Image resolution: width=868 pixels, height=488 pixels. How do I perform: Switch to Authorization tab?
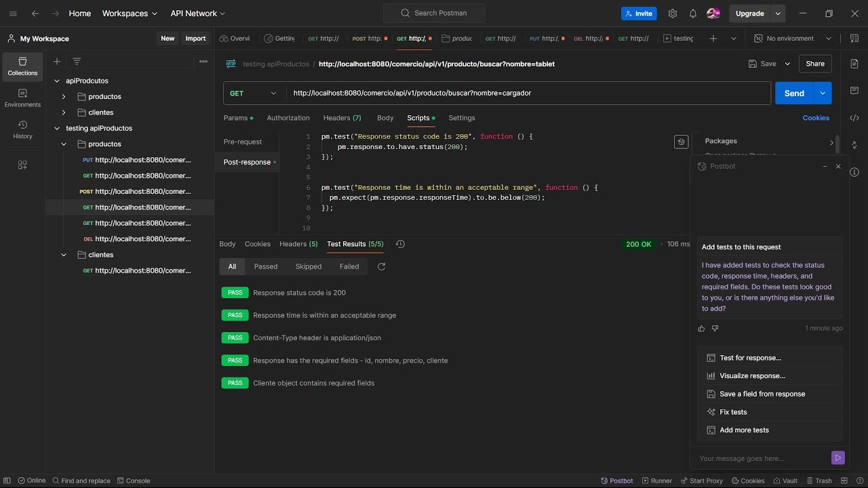tap(288, 118)
